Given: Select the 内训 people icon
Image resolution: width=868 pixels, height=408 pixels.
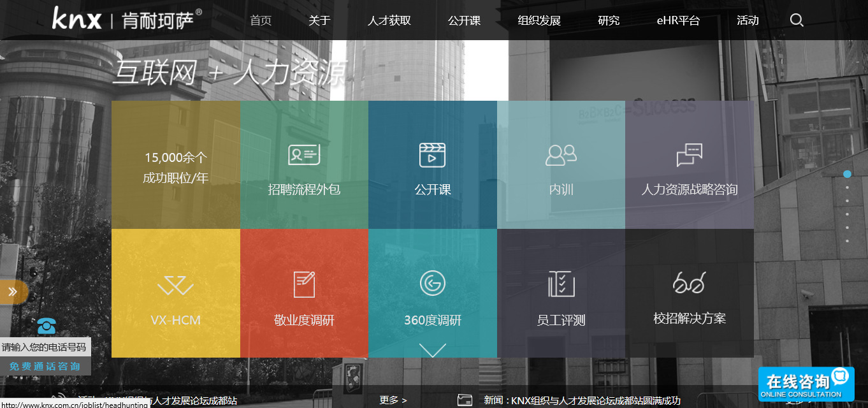Looking at the screenshot, I should (561, 155).
